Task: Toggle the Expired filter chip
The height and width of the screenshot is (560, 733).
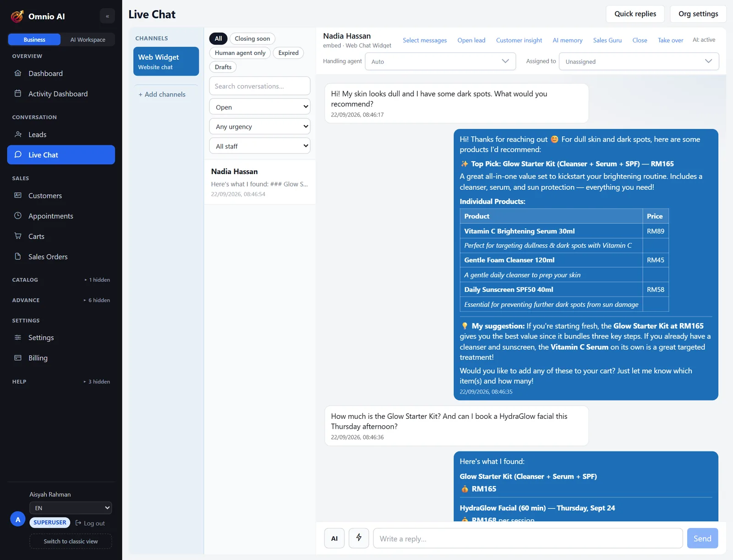Action: tap(288, 53)
